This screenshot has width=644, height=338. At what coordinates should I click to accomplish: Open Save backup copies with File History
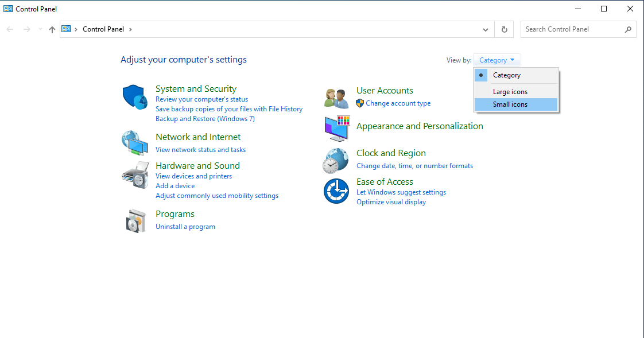[x=229, y=109]
